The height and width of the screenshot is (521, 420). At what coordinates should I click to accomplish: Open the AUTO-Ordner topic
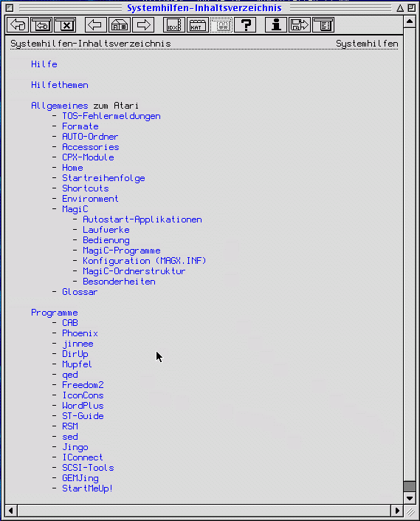[90, 137]
